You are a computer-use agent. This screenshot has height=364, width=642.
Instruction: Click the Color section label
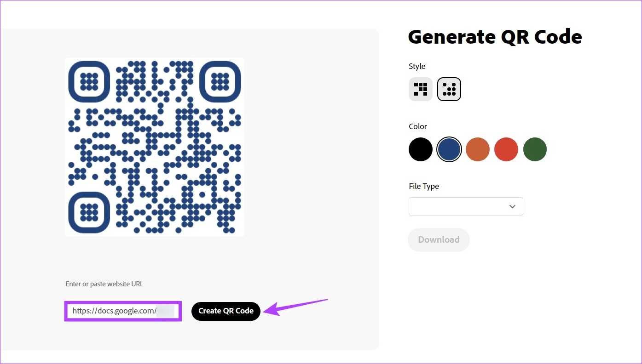418,126
